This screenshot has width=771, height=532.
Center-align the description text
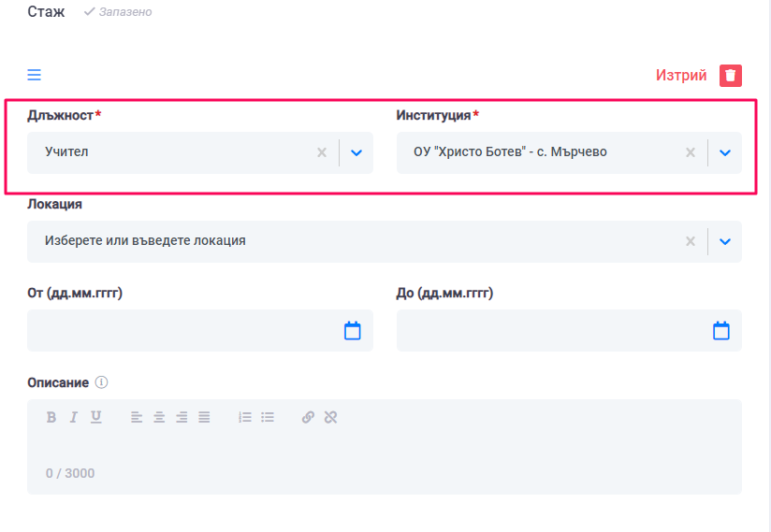(159, 417)
